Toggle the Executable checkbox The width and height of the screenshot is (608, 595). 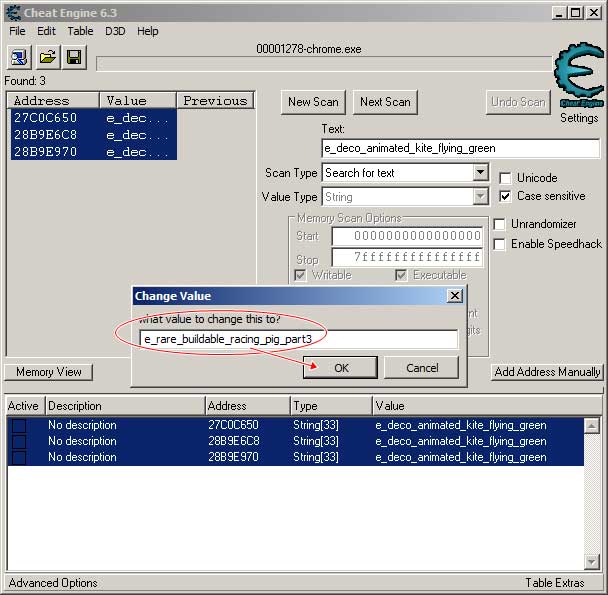point(401,275)
